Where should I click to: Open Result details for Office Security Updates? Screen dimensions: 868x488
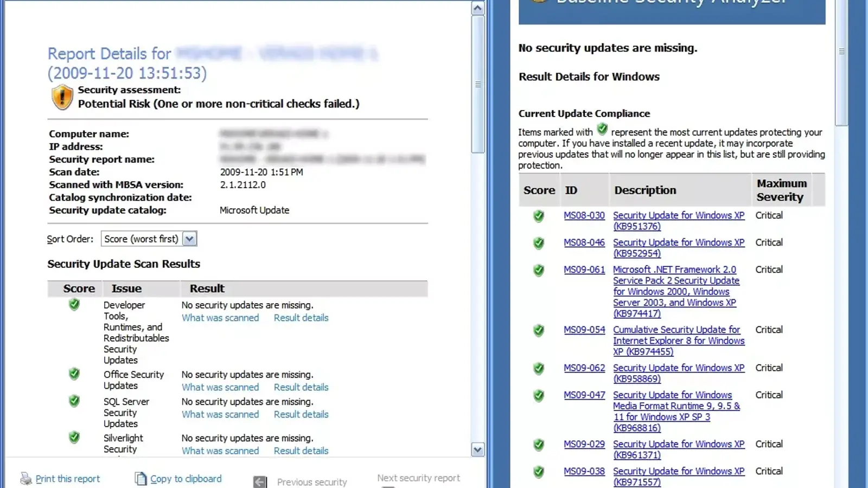coord(301,387)
